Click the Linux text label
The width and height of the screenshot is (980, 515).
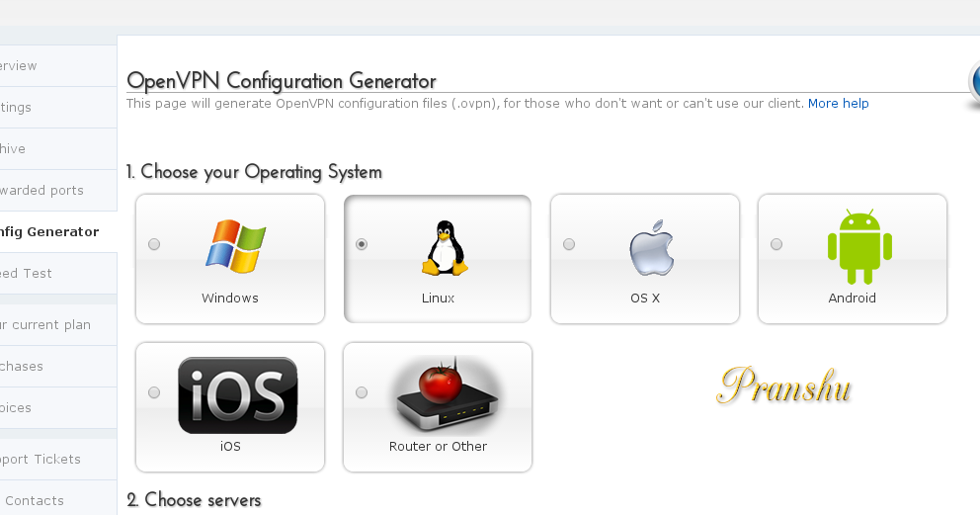[x=438, y=299]
